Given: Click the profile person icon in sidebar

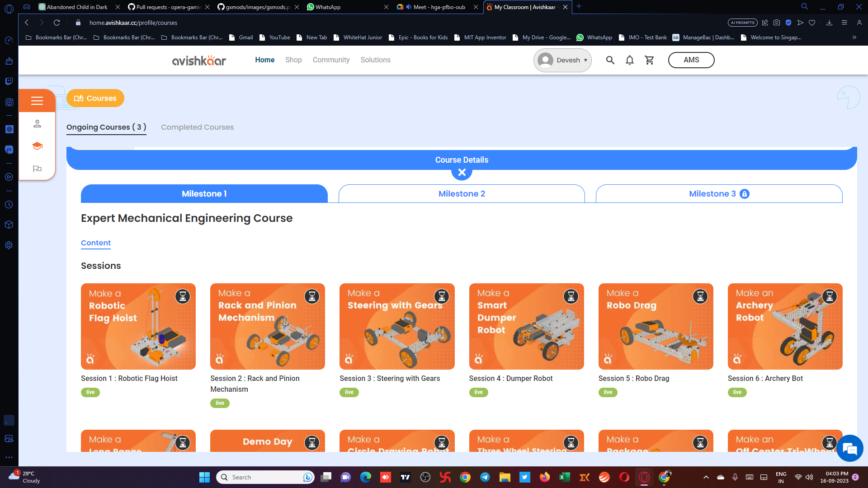Looking at the screenshot, I should pos(37,124).
